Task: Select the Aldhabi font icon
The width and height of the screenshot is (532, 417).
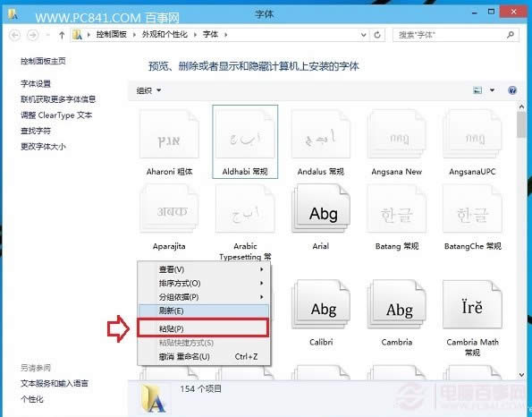Action: click(245, 134)
